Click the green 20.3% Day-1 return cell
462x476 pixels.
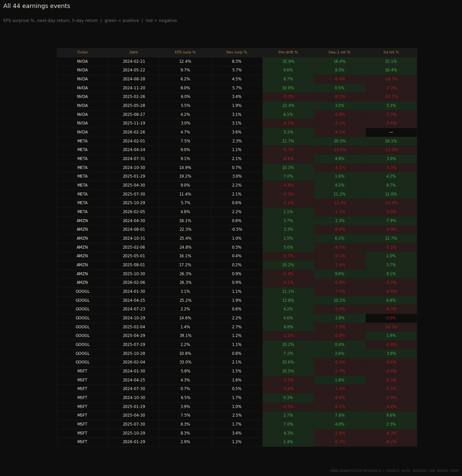340,141
